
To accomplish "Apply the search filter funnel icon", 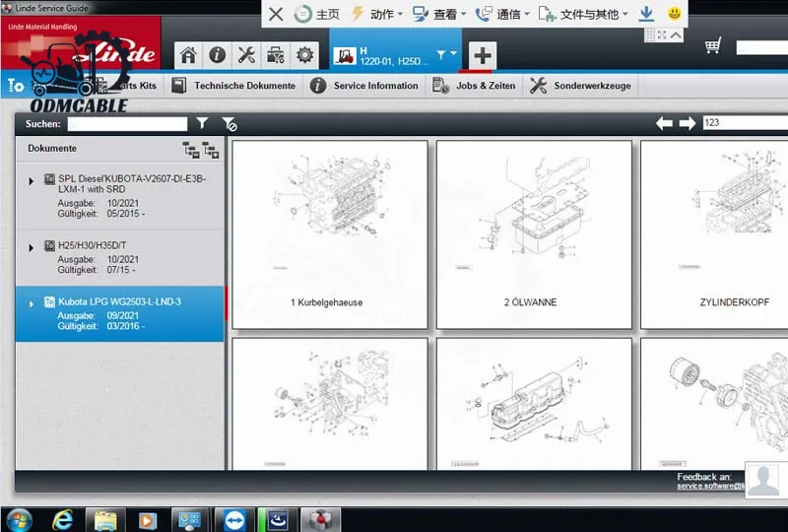I will 202,124.
